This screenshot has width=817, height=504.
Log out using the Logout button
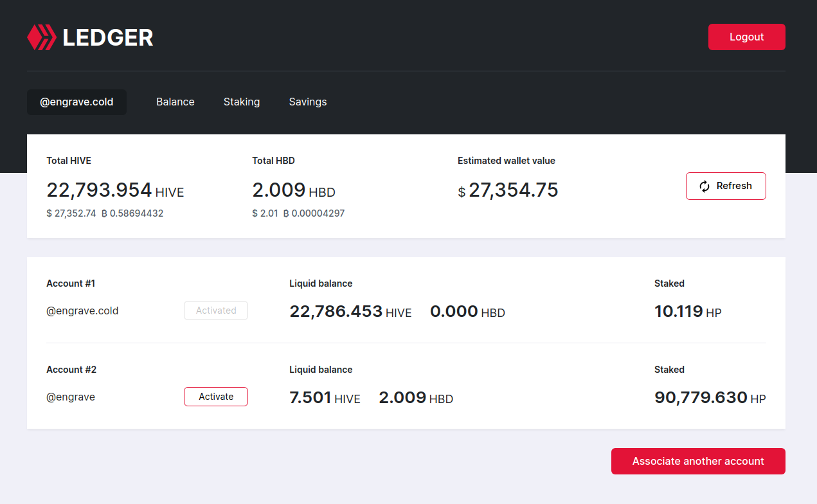click(746, 37)
